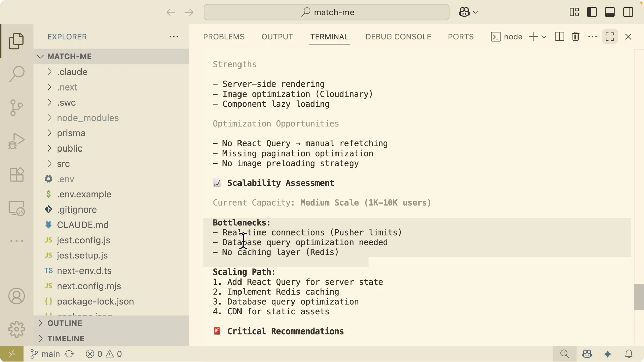Open Source Control view
Viewport: 644px width, 362px height.
pyautogui.click(x=16, y=108)
